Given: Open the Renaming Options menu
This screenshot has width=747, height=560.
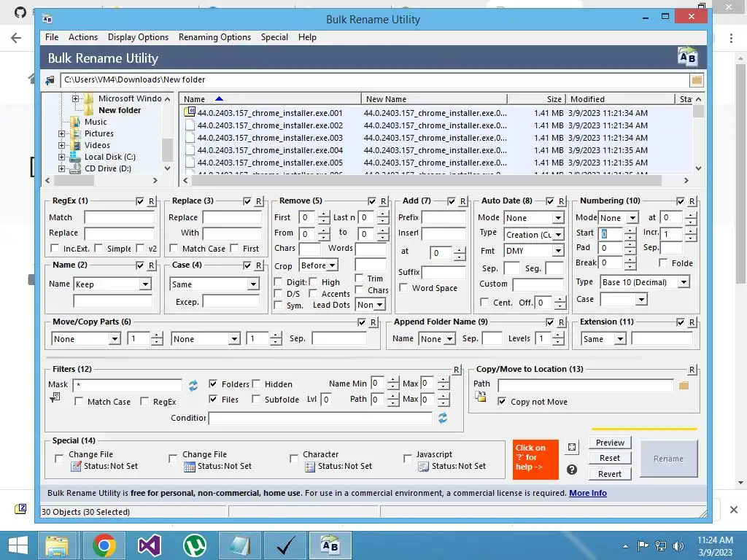Looking at the screenshot, I should (214, 37).
